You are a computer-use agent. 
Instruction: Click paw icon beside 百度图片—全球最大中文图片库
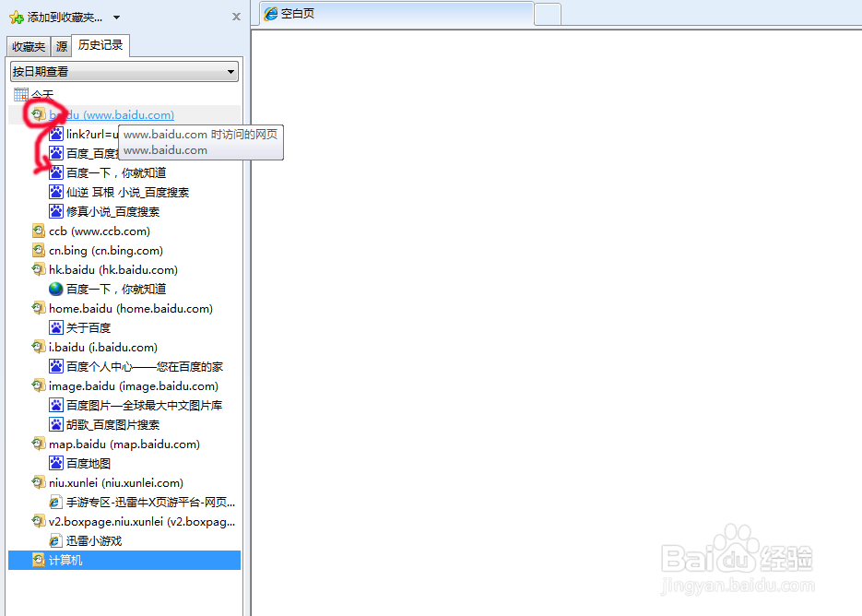click(x=56, y=406)
